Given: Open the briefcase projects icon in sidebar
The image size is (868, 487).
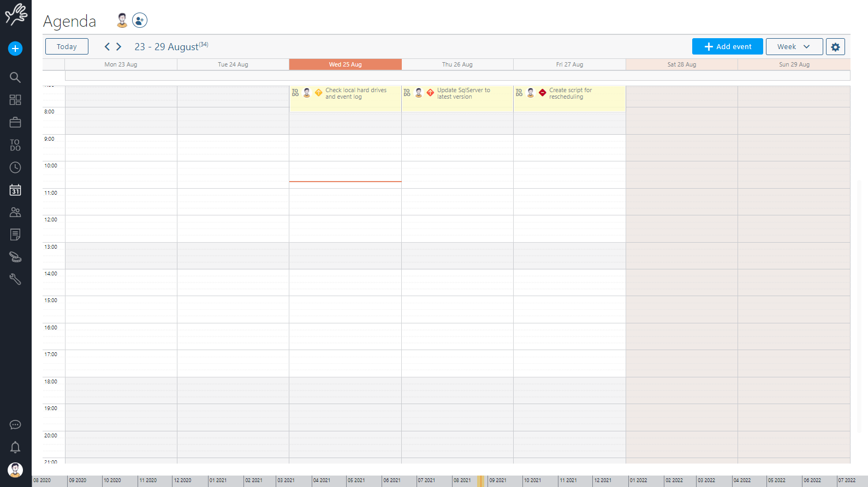Looking at the screenshot, I should click(15, 123).
